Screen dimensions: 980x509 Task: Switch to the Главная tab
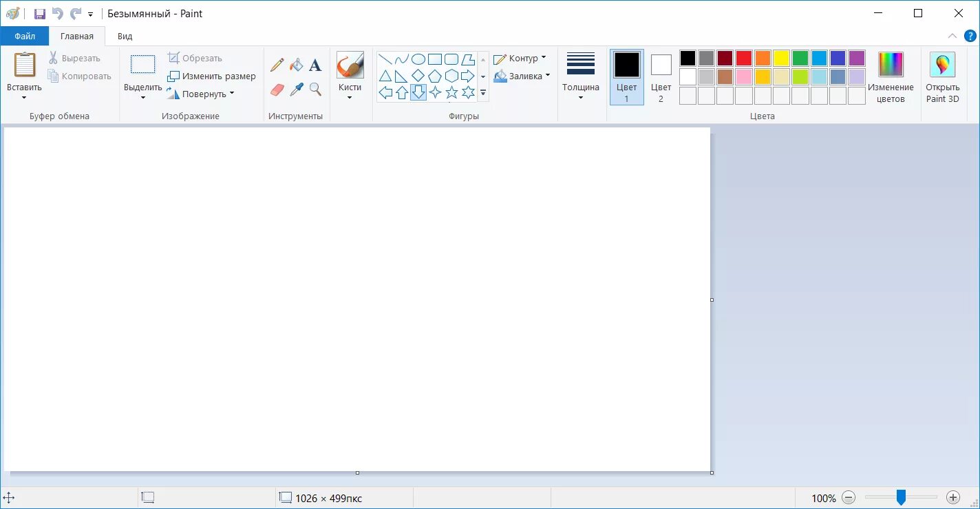click(77, 36)
